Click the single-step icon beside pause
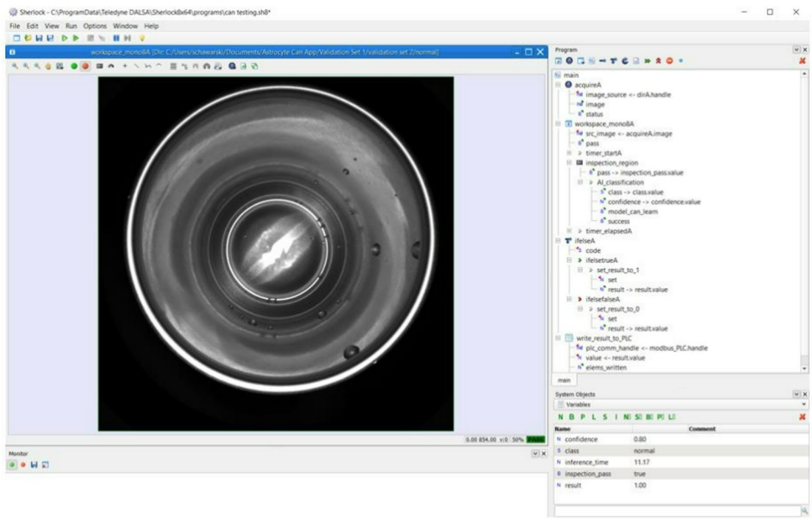 coord(127,38)
